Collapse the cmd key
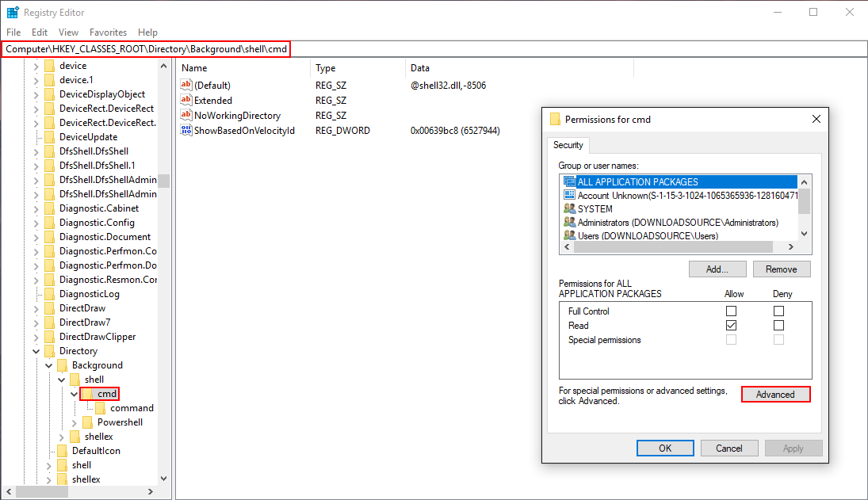This screenshot has width=868, height=500. tap(75, 395)
